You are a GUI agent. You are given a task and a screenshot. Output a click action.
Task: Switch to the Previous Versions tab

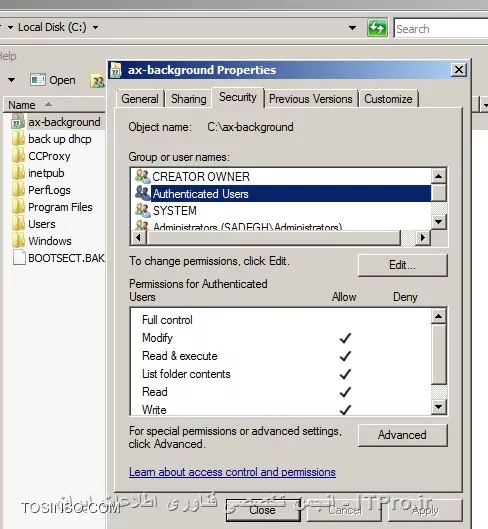(x=310, y=99)
